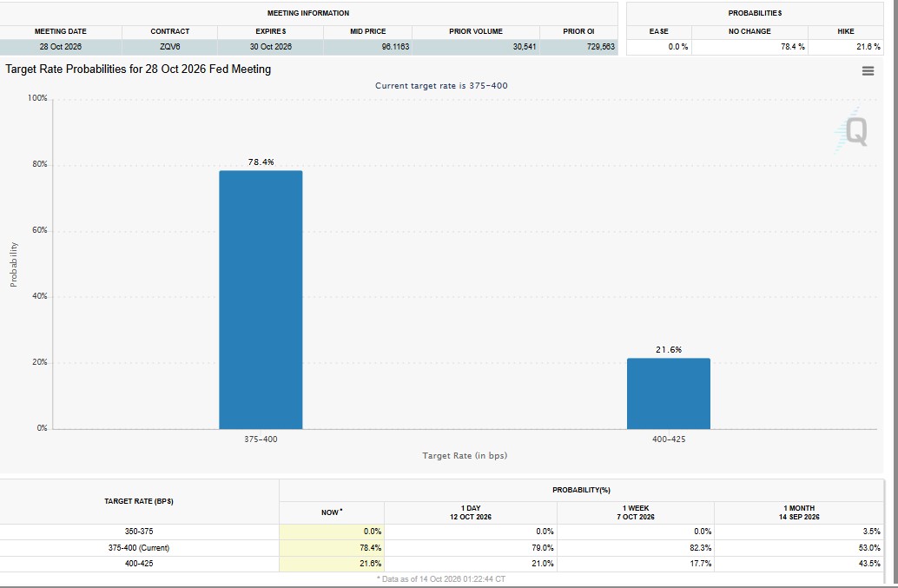The height and width of the screenshot is (588, 898).
Task: Click the 60% y-axis tick label
Action: (x=40, y=230)
